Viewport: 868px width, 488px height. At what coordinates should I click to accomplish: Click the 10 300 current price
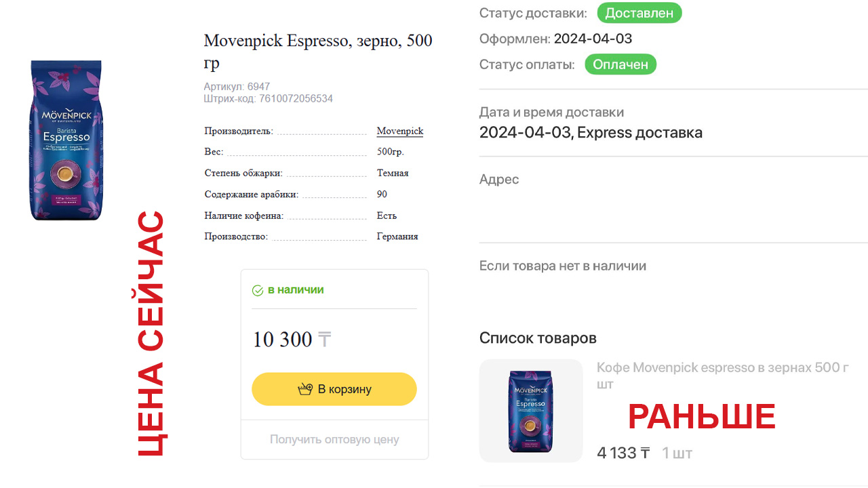[x=283, y=340]
